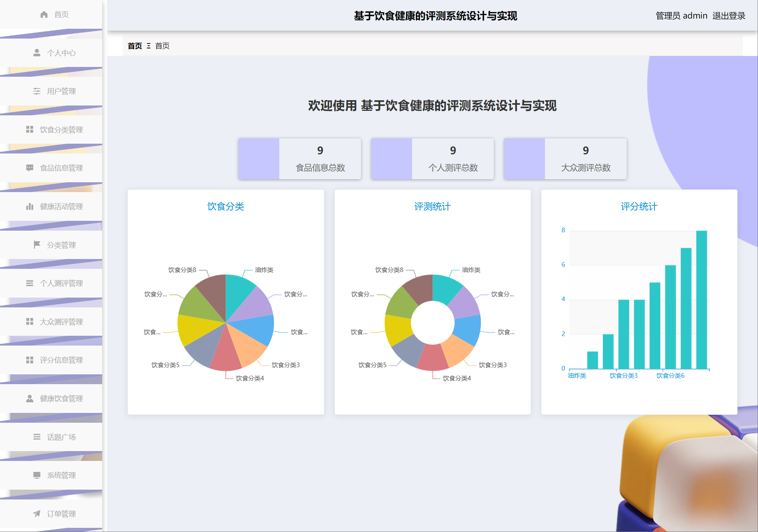Click the bar chart icon beside 健康活动管理
The width and height of the screenshot is (758, 532).
30,206
